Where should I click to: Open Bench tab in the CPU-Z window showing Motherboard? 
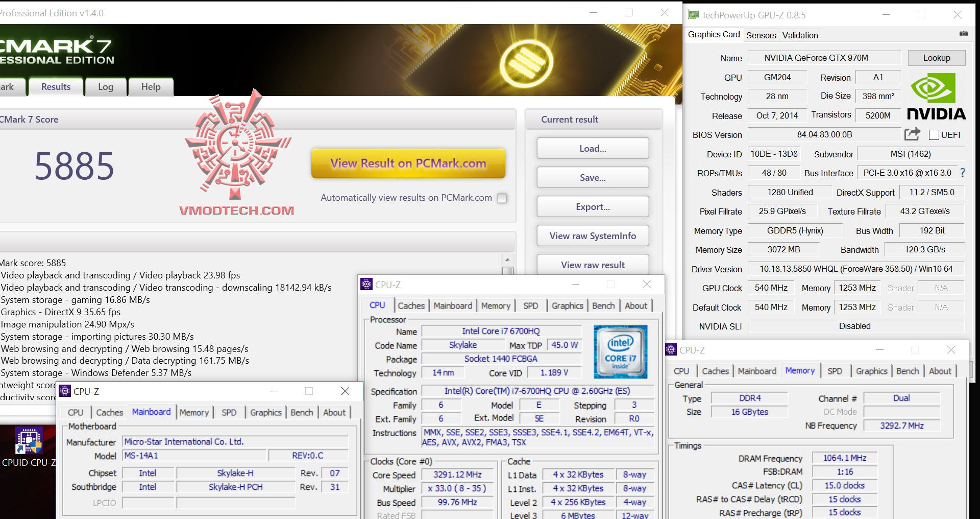click(302, 412)
